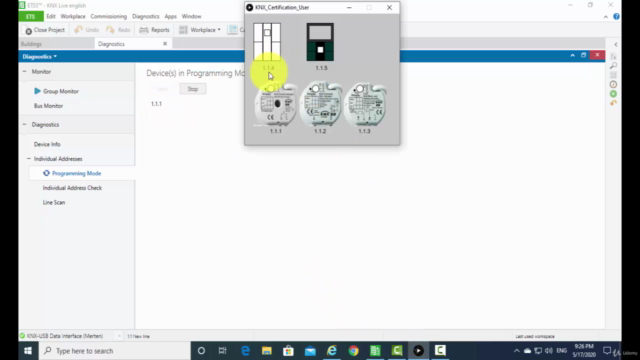The image size is (640, 360).
Task: Select Programming Mode in sidebar
Action: point(76,173)
